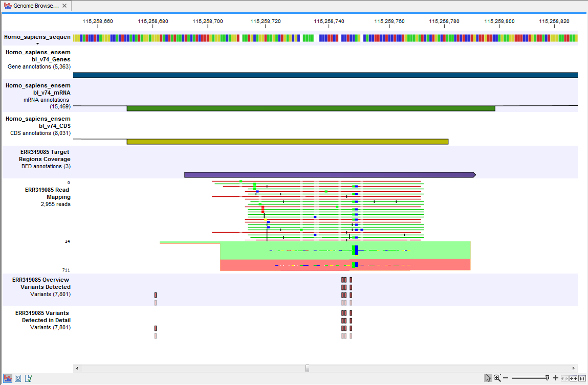Click the zoom level slider handle
This screenshot has height=385, width=588.
(547, 378)
